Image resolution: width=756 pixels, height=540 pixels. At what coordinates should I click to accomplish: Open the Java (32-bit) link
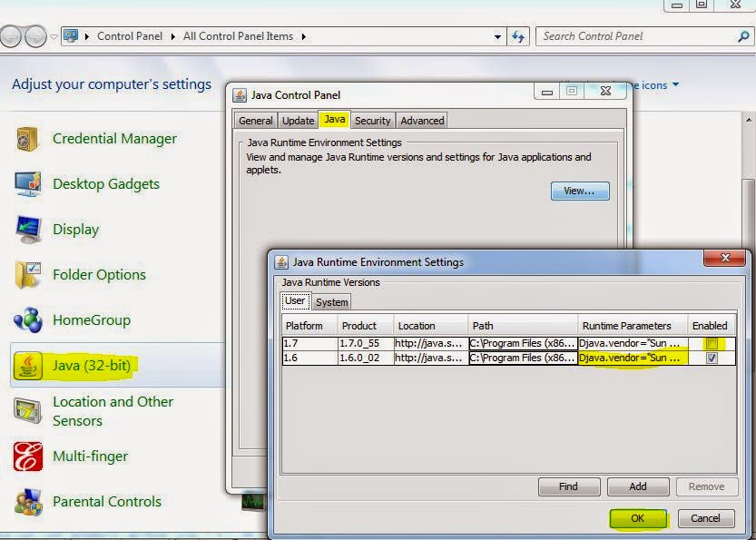(92, 366)
